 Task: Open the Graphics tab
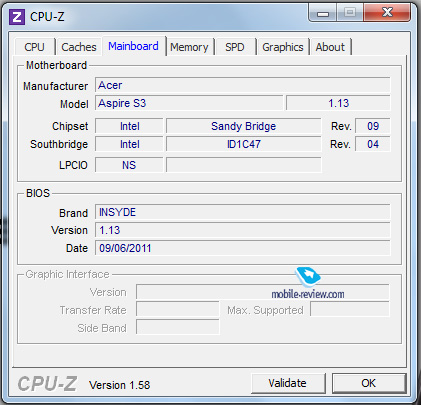click(x=283, y=47)
